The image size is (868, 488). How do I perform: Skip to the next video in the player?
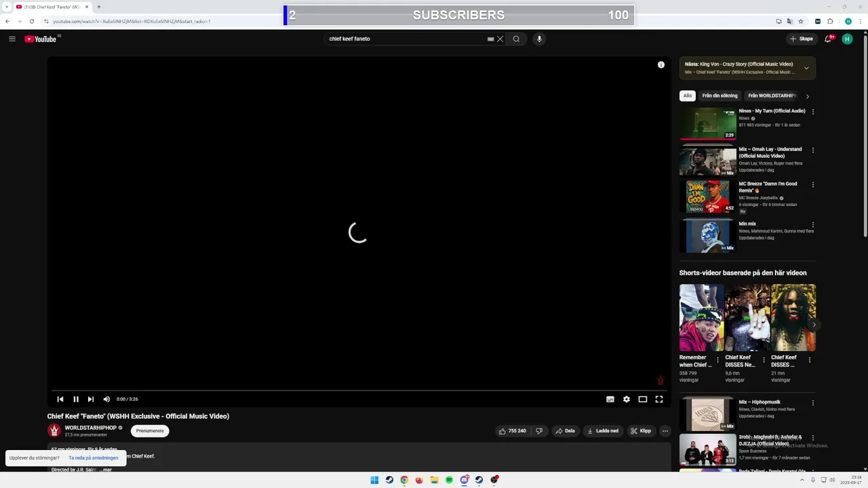(91, 399)
